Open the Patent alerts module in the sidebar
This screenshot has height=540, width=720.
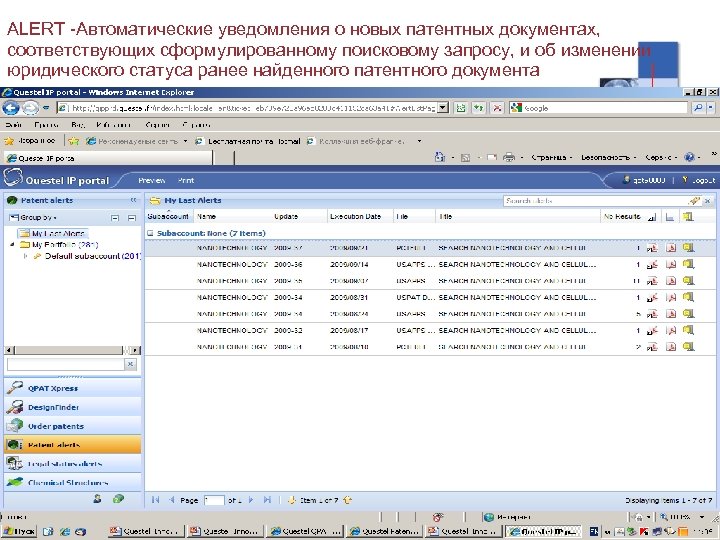(x=72, y=445)
